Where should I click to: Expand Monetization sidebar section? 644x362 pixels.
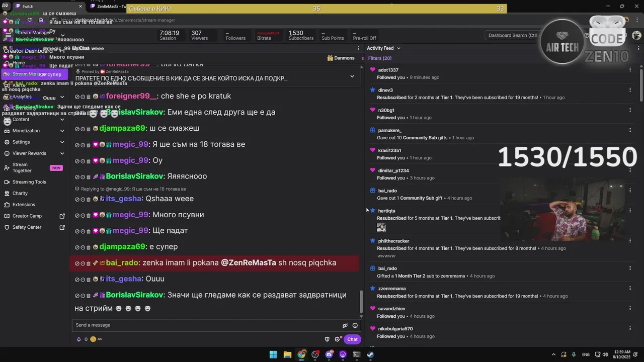pos(62,131)
